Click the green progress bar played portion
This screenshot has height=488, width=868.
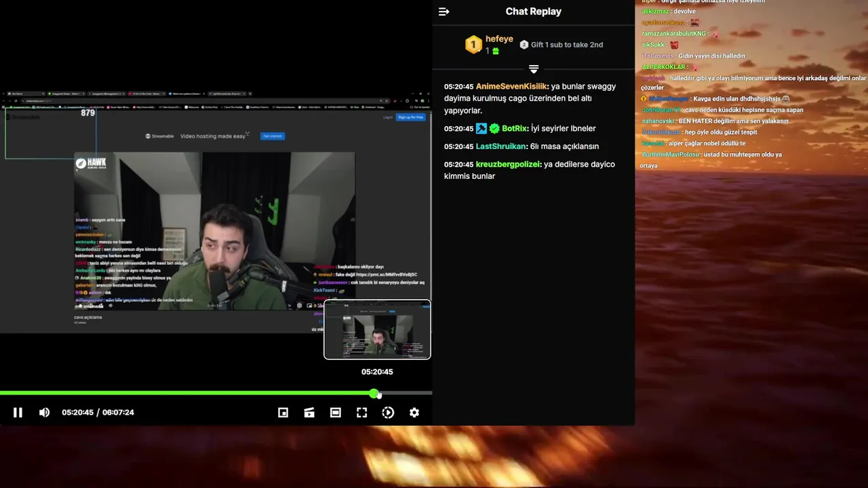[x=186, y=393]
